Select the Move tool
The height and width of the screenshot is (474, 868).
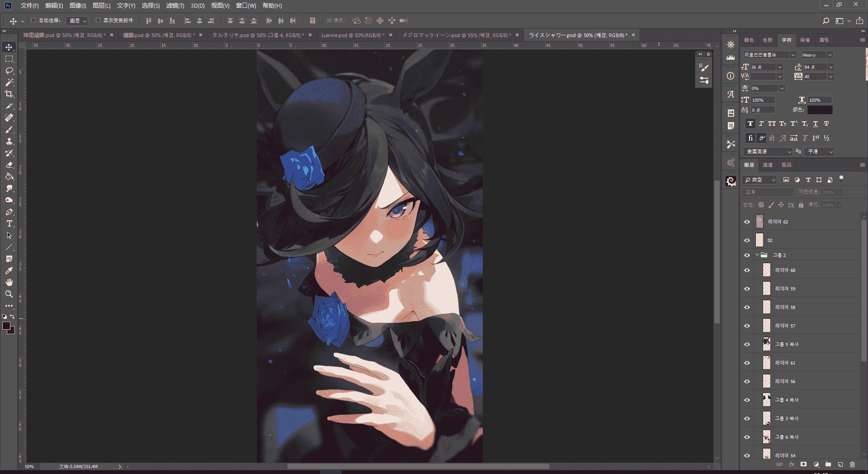[9, 47]
